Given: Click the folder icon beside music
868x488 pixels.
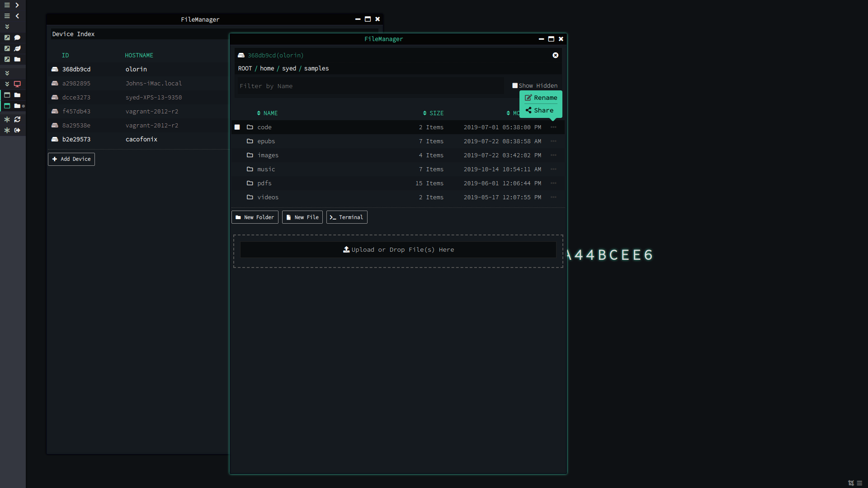Looking at the screenshot, I should point(250,169).
